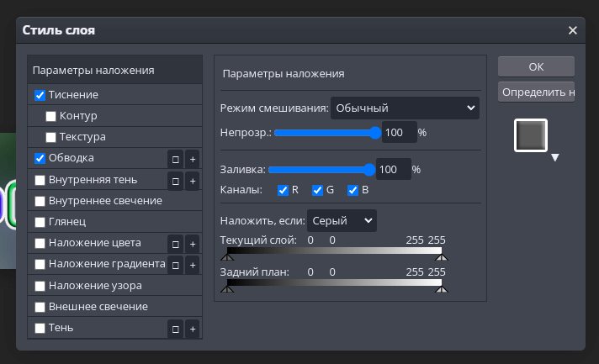Add another Наложение цвета with plus icon
599x364 pixels.
coord(193,244)
